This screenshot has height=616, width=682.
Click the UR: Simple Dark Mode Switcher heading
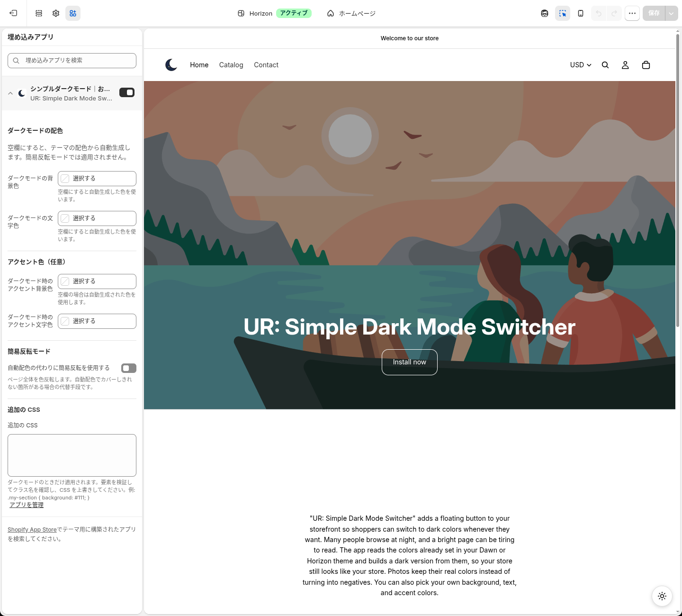point(410,327)
